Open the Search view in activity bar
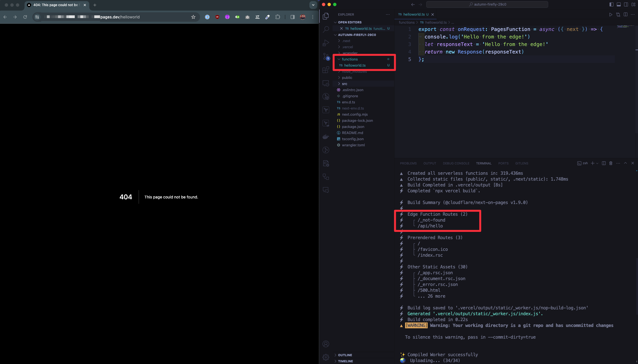This screenshot has height=364, width=638. [326, 29]
